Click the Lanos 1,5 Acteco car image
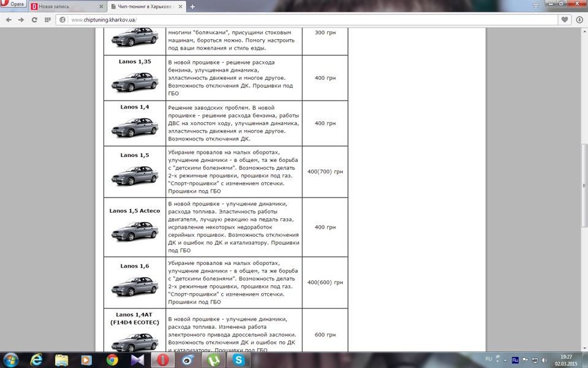The height and width of the screenshot is (368, 588). click(x=135, y=231)
